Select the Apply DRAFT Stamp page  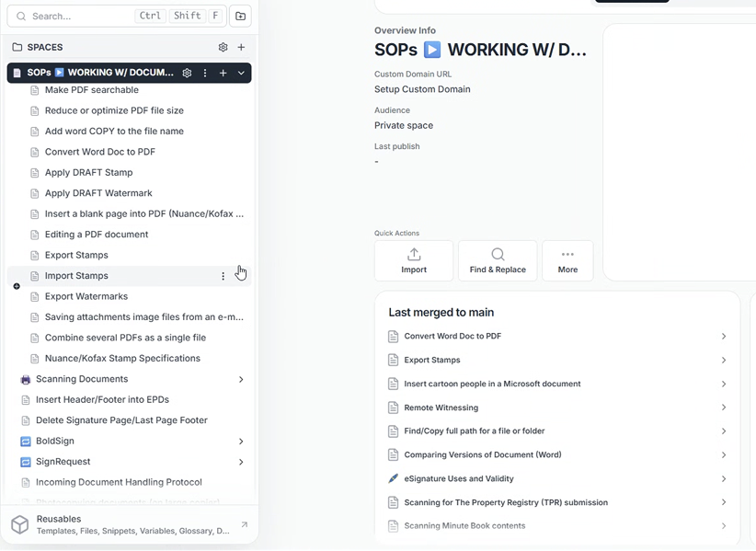88,173
